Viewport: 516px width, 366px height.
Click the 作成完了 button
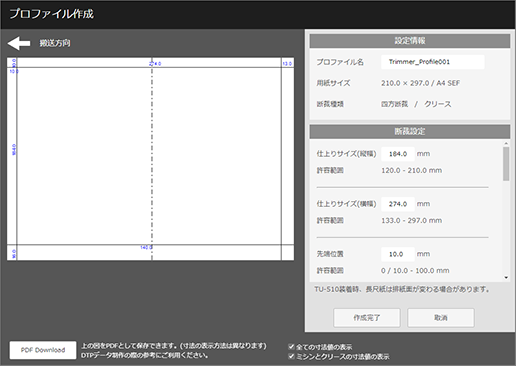coord(367,318)
